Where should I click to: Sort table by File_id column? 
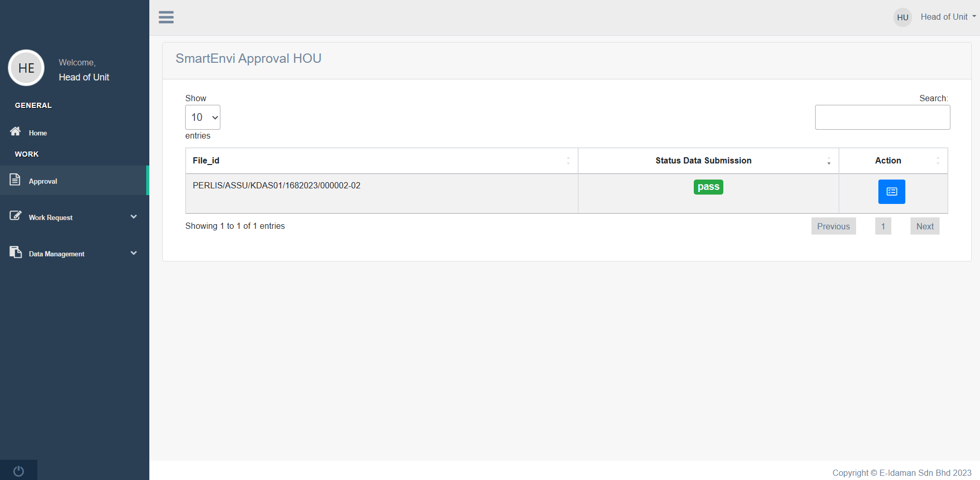[x=381, y=161]
